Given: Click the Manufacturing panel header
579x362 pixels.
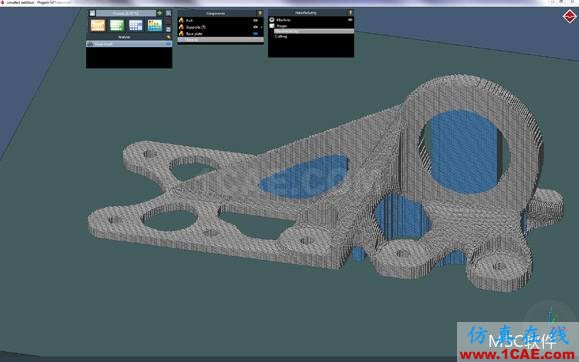Looking at the screenshot, I should [311, 13].
